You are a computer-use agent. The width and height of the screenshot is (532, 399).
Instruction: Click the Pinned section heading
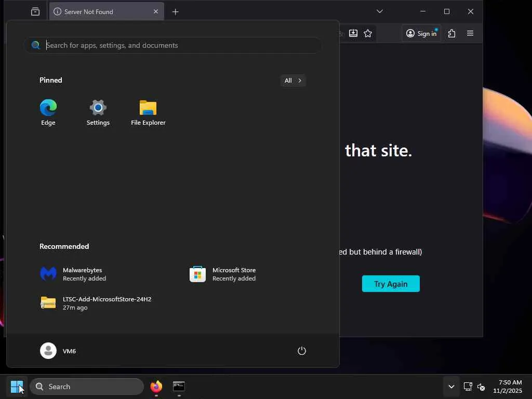pos(51,80)
